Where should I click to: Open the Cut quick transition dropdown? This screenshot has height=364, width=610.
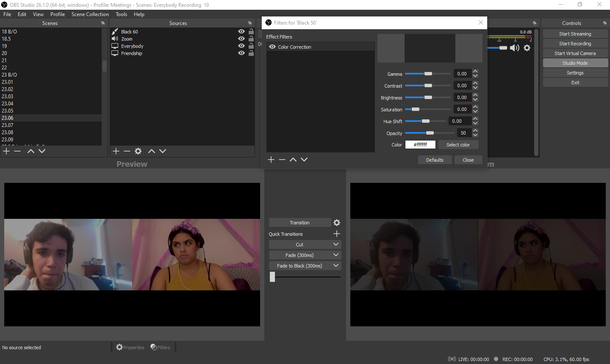[336, 244]
